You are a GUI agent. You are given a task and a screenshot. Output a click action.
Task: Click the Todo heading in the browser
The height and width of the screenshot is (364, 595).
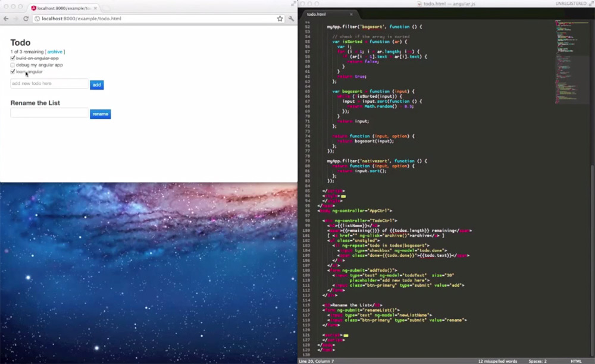pyautogui.click(x=20, y=42)
